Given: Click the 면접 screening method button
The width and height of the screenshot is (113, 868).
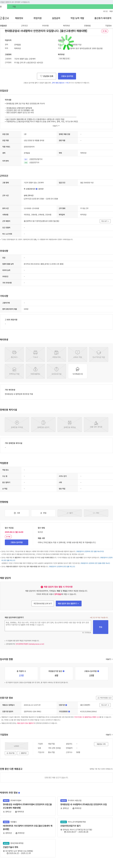Looking at the screenshot, I should [x=43, y=513].
